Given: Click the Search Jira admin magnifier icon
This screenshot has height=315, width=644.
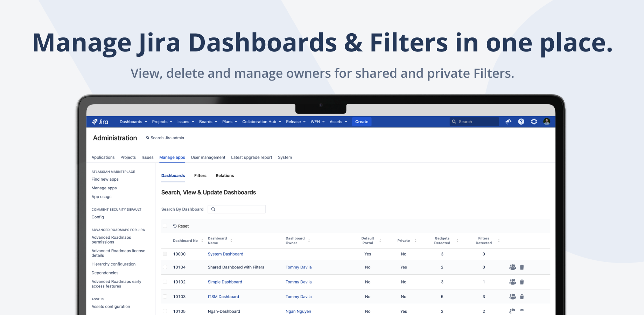Looking at the screenshot, I should (x=148, y=138).
